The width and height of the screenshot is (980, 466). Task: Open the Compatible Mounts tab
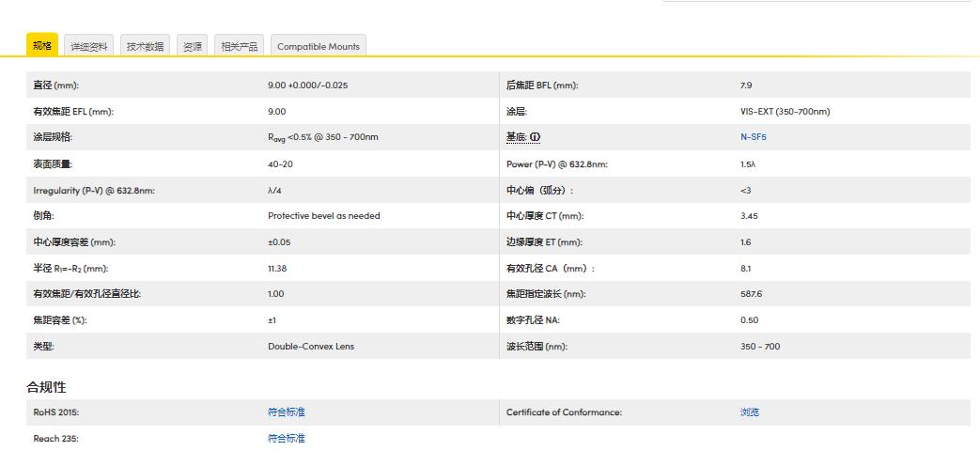pyautogui.click(x=318, y=47)
